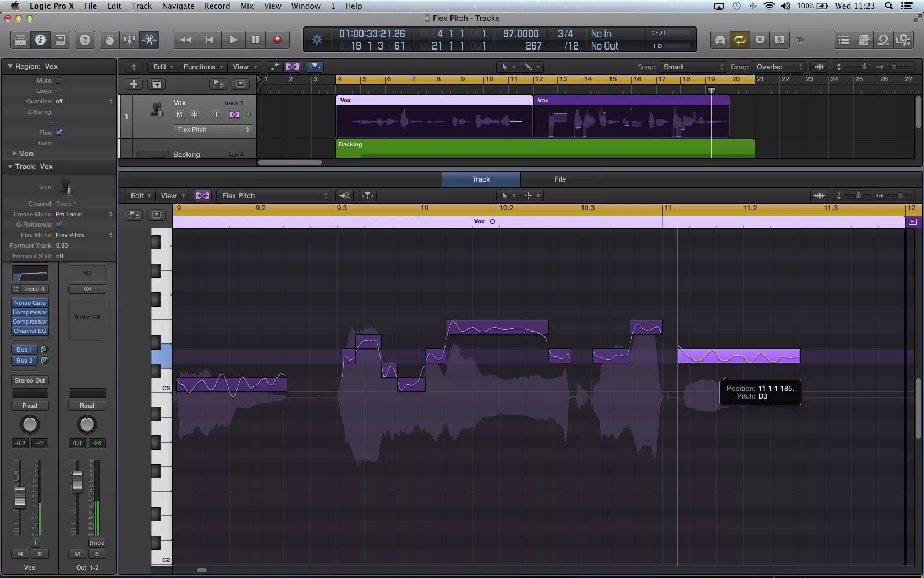Add a new track with the plus button
The height and width of the screenshot is (578, 924).
[x=134, y=84]
